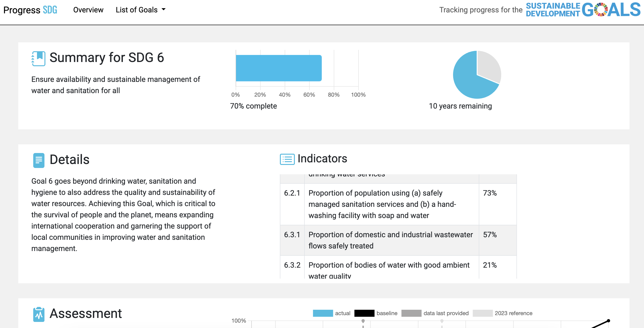Toggle the 2023 reference legend
Viewport: 644px width, 328px height.
coord(502,313)
